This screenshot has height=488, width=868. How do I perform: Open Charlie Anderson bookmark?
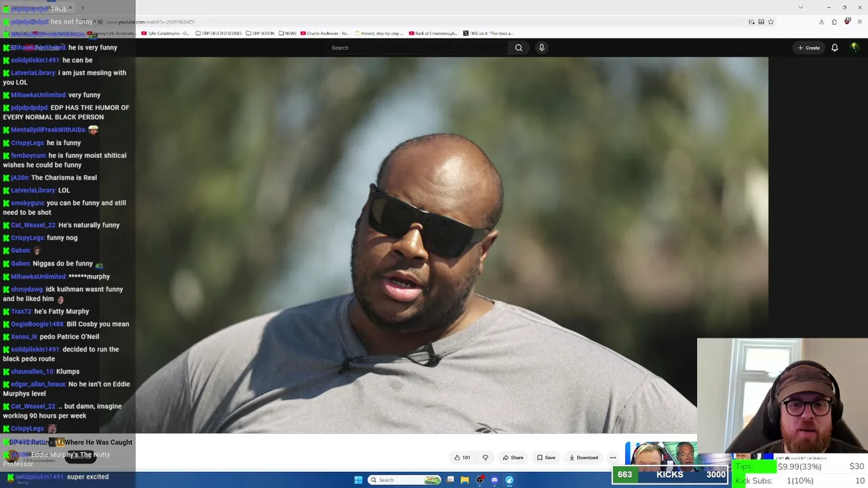tap(325, 33)
